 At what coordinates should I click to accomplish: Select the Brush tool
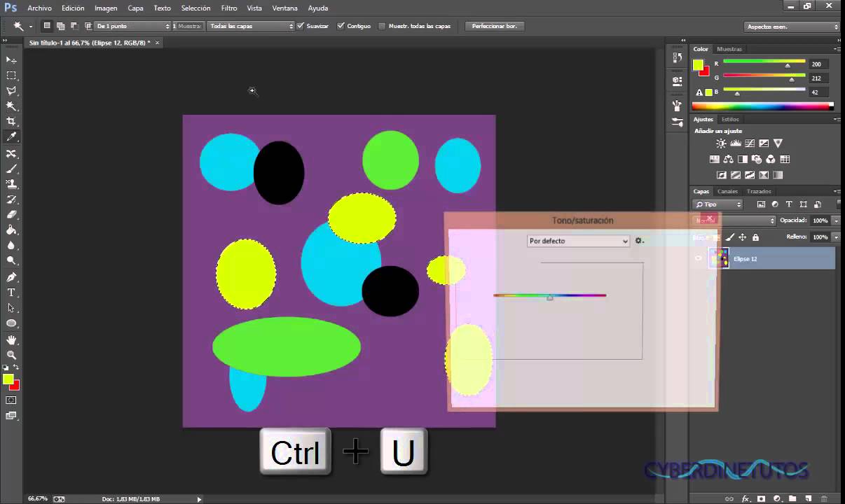(11, 169)
